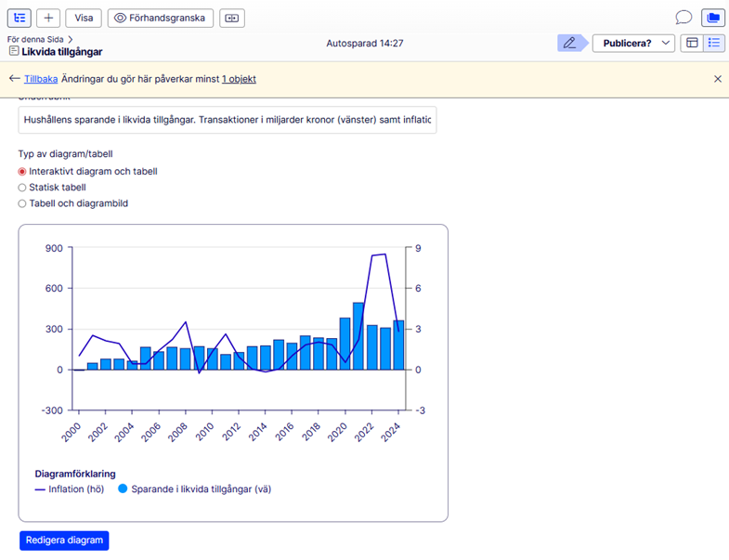Click the plus icon to add content
The image size is (729, 560).
pyautogui.click(x=49, y=18)
